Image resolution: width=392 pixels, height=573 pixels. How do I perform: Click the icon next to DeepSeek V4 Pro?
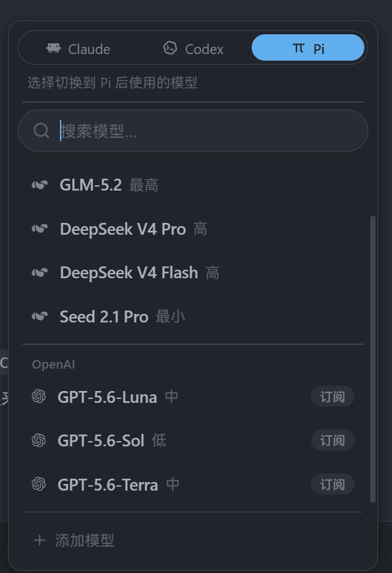(40, 229)
